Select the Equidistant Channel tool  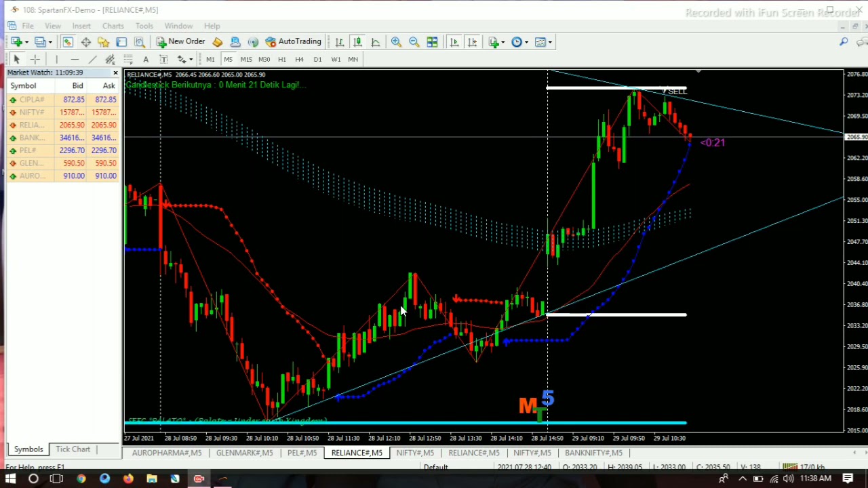110,60
